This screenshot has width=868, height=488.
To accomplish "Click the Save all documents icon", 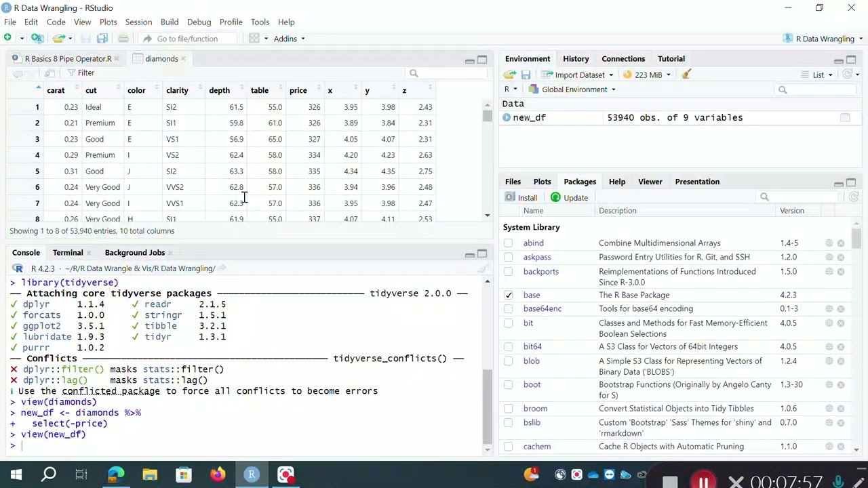I will (x=102, y=39).
